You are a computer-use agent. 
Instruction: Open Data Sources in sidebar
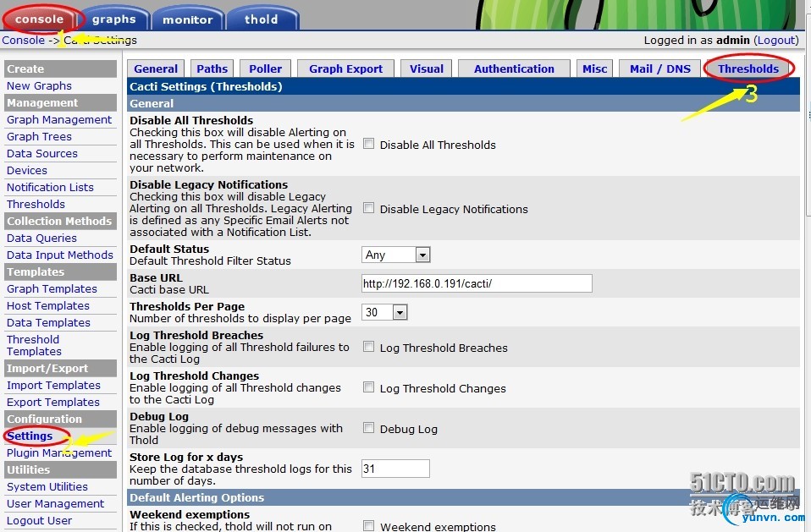(41, 153)
